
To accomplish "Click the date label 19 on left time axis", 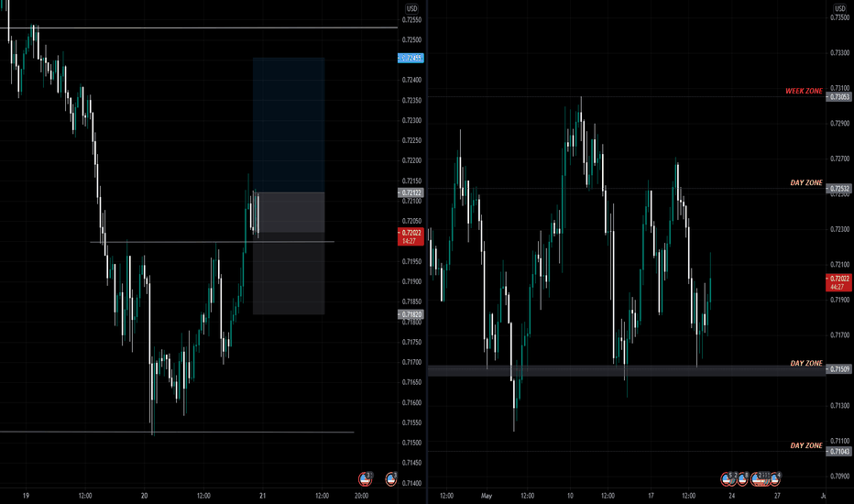I will 26,496.
